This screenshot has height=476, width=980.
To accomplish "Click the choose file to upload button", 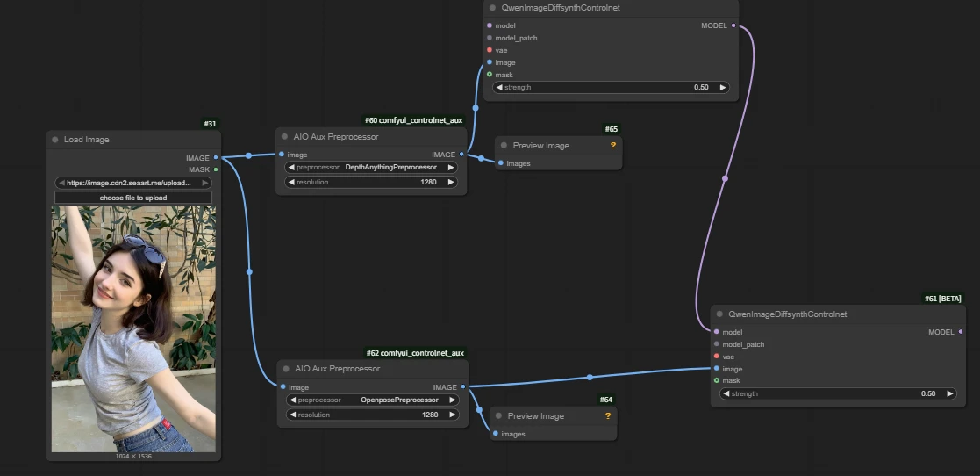I will [133, 198].
